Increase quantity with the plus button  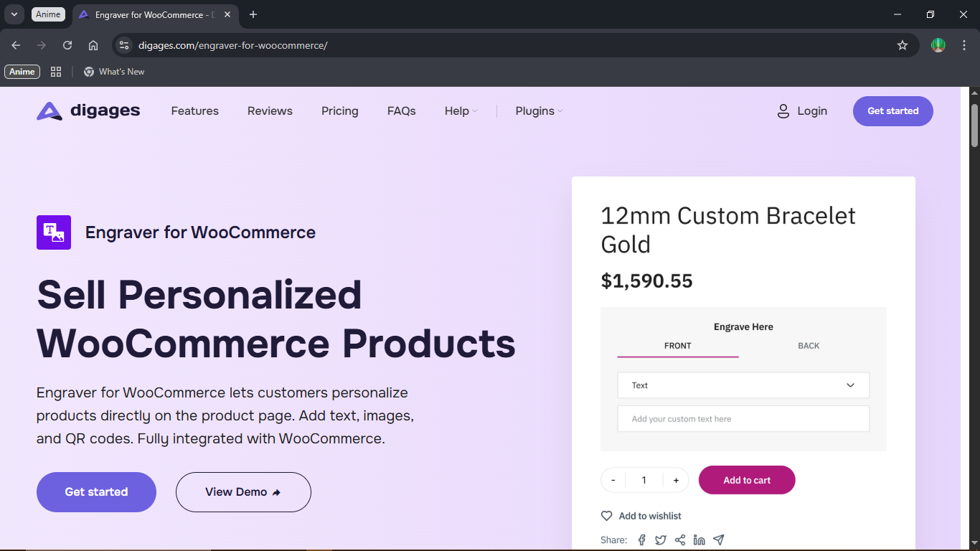(x=676, y=480)
